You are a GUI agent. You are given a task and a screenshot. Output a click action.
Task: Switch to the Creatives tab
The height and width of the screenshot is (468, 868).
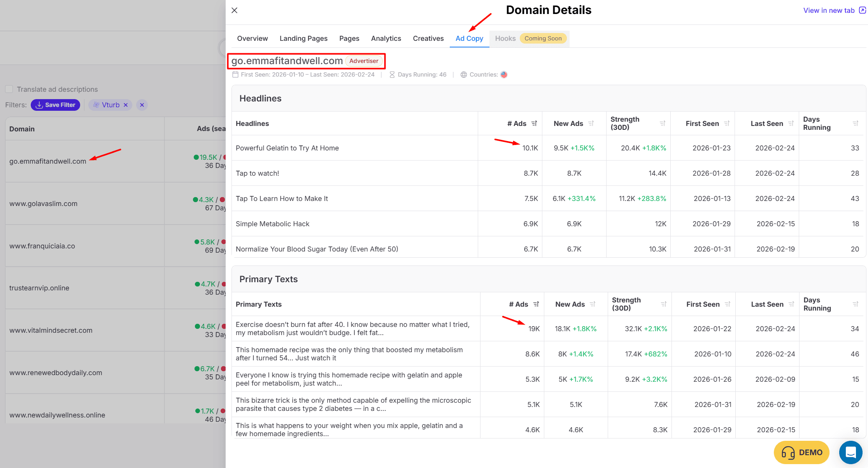click(428, 38)
